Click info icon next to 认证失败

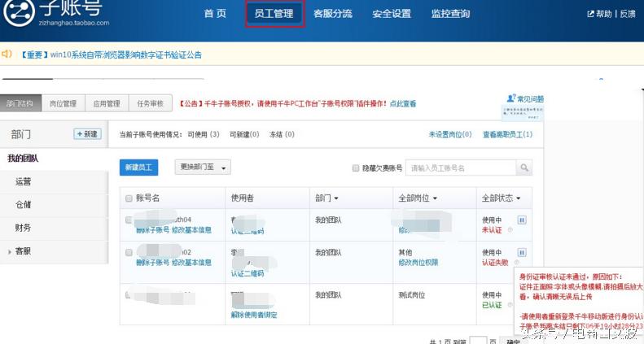pos(517,263)
